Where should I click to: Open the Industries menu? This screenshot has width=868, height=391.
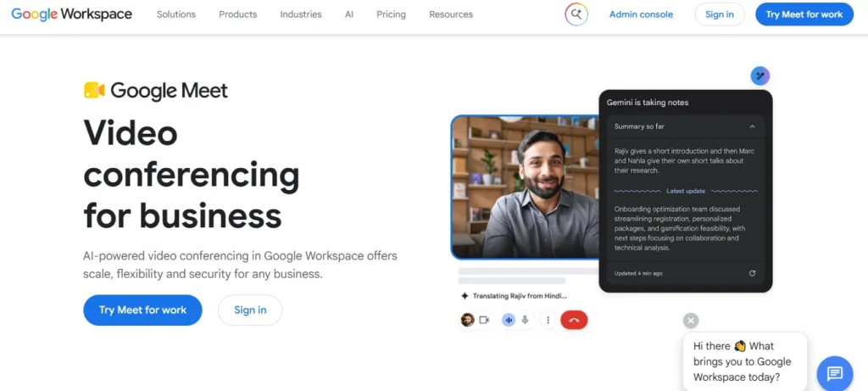point(301,14)
